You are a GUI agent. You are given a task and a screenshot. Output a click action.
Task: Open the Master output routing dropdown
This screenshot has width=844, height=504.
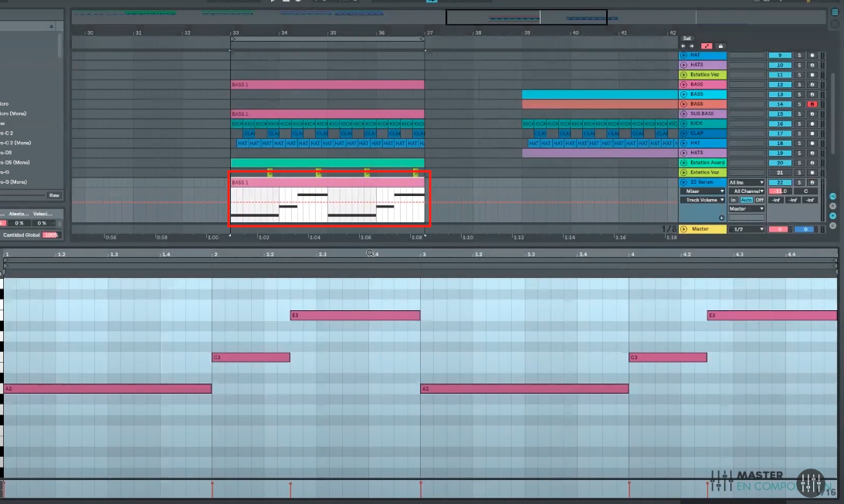(746, 208)
